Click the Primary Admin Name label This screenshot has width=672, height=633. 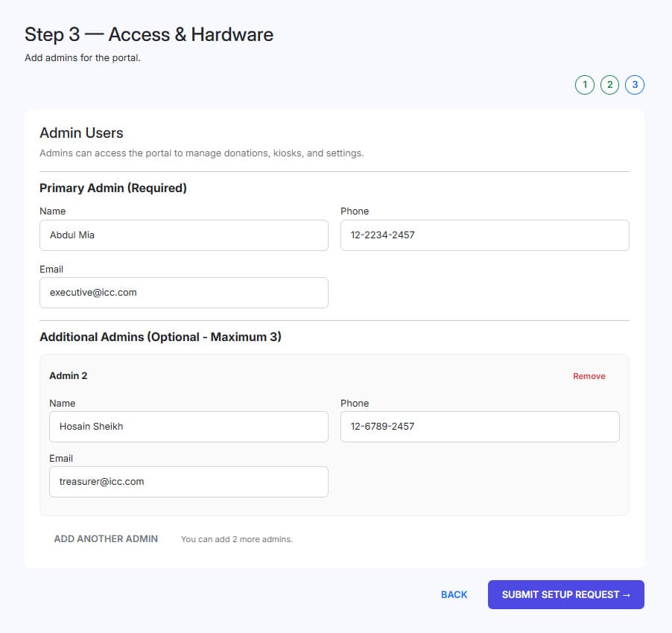52,211
